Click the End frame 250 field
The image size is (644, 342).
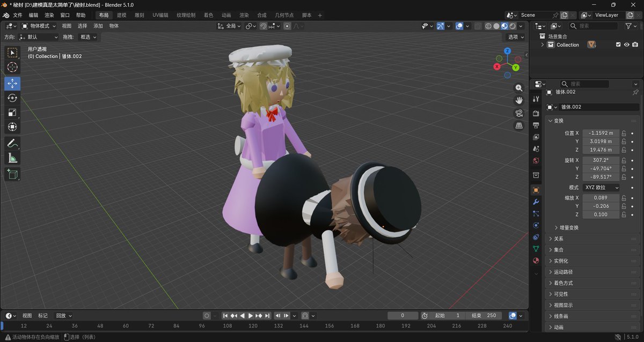tap(484, 316)
